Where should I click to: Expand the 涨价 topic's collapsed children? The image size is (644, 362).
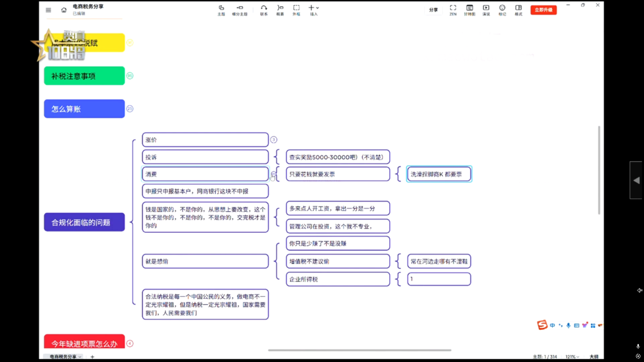click(x=274, y=140)
